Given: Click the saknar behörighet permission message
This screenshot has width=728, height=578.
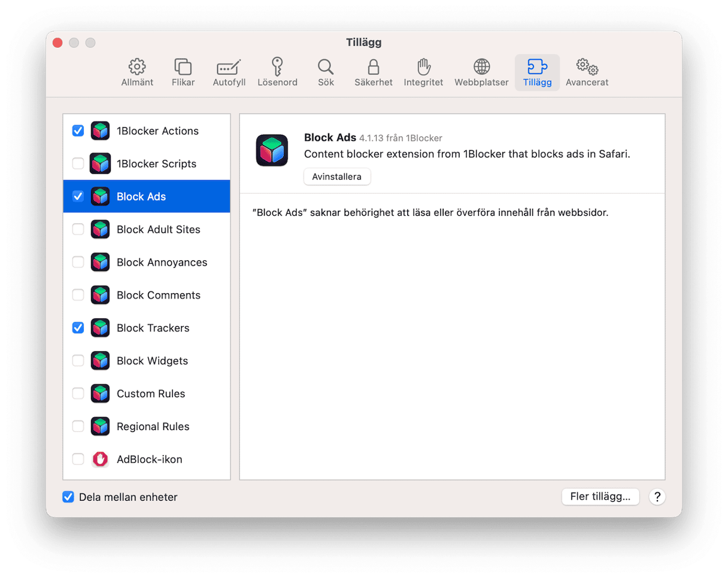Looking at the screenshot, I should click(x=430, y=212).
